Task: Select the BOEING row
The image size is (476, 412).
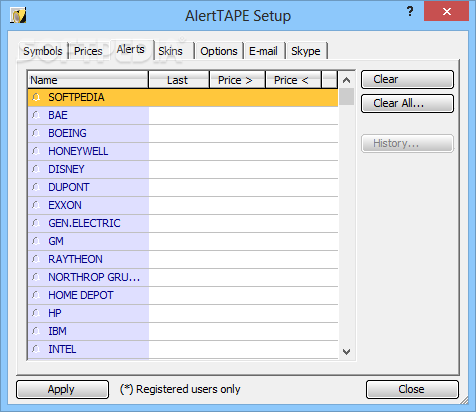Action: (x=183, y=133)
